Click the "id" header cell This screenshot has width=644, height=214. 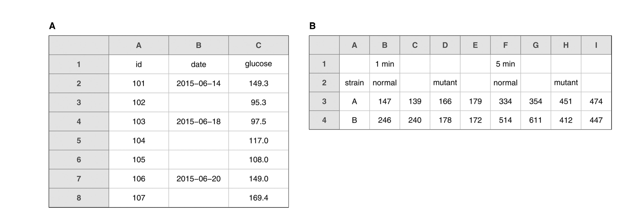[x=139, y=64]
